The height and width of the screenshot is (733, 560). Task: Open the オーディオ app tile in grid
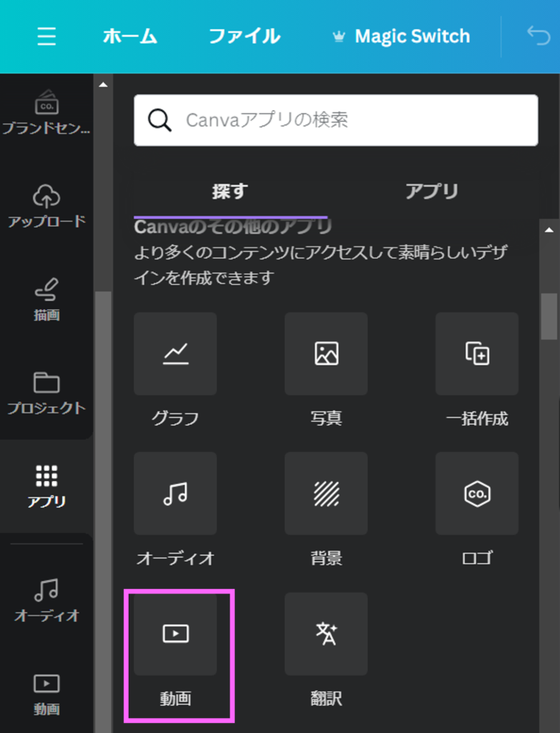175,493
